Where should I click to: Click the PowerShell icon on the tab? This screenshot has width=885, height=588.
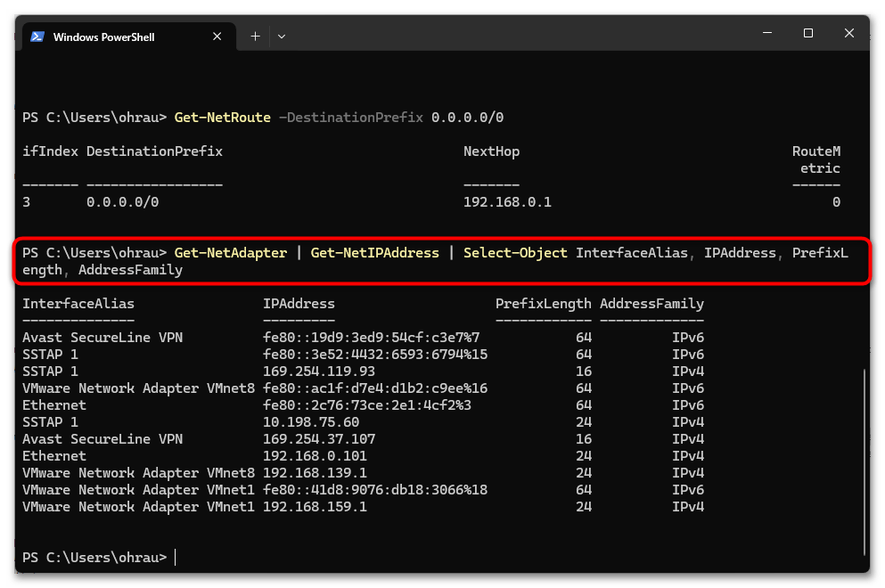click(x=37, y=37)
